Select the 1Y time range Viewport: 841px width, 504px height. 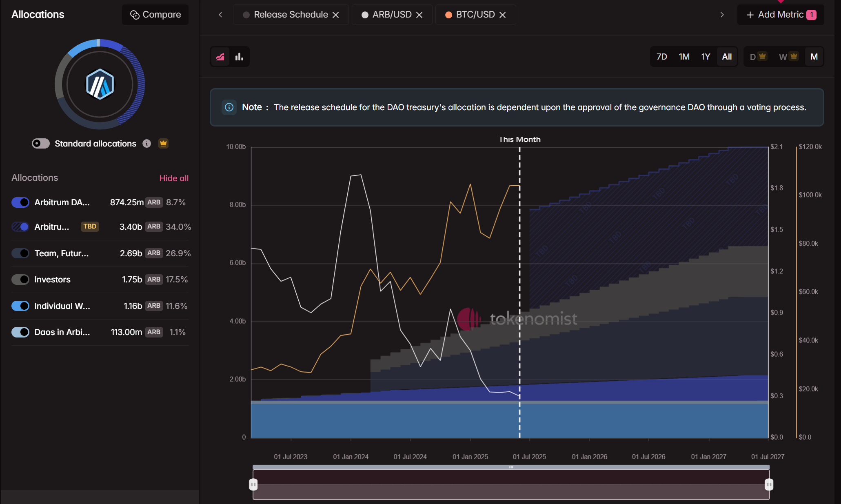pos(706,57)
